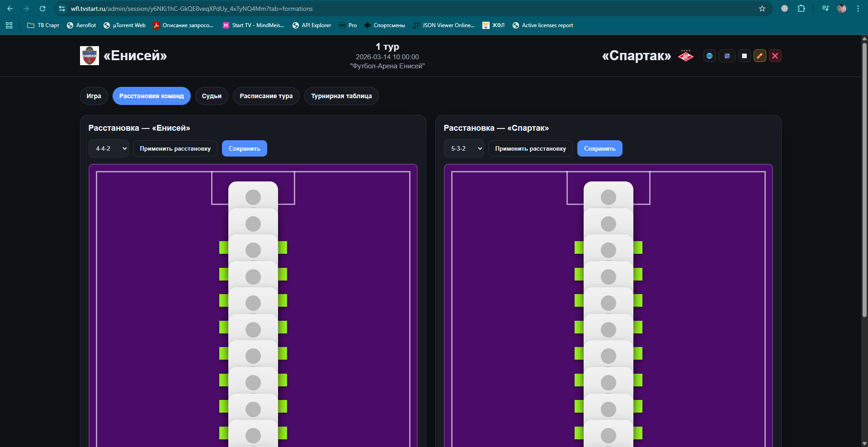Open the Aeroflot bookmark
Image resolution: width=868 pixels, height=447 pixels.
tap(81, 25)
